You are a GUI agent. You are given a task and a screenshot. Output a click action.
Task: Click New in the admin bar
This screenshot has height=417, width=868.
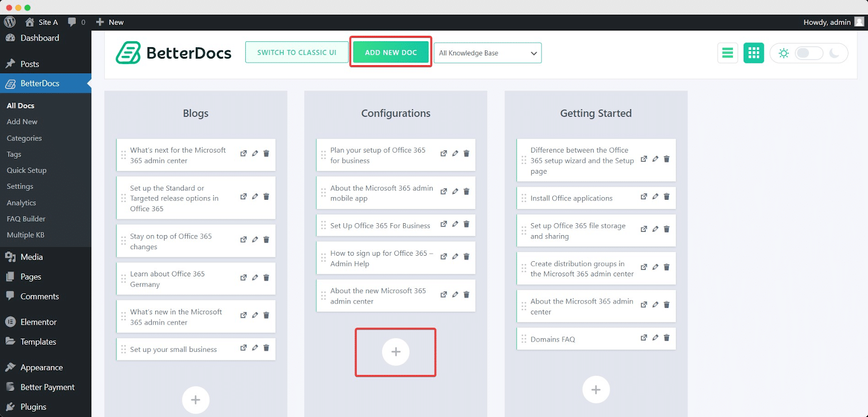pos(110,22)
